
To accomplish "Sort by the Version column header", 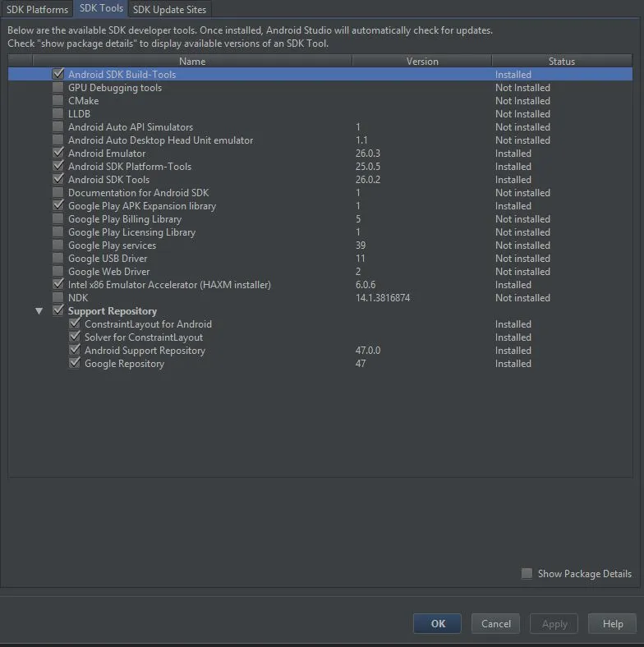I will click(x=422, y=61).
